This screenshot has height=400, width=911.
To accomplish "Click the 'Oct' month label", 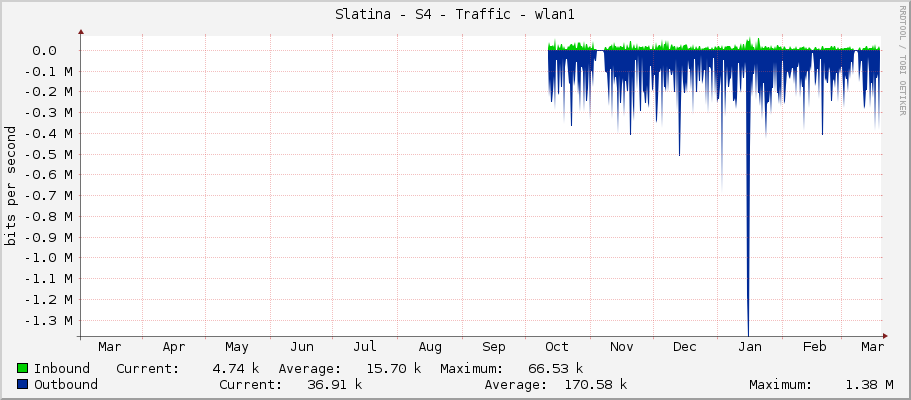I will (557, 347).
